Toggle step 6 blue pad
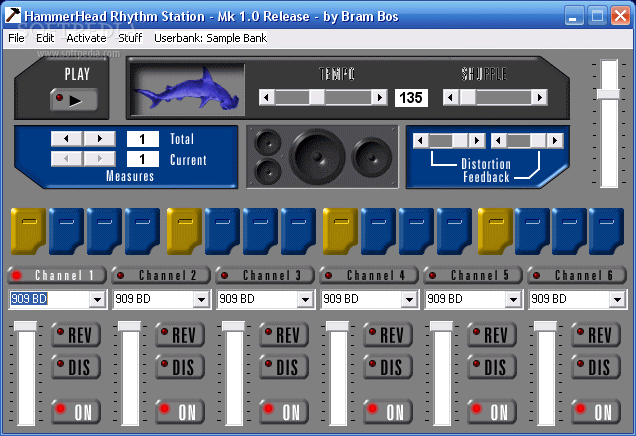The image size is (636, 436). 222,231
